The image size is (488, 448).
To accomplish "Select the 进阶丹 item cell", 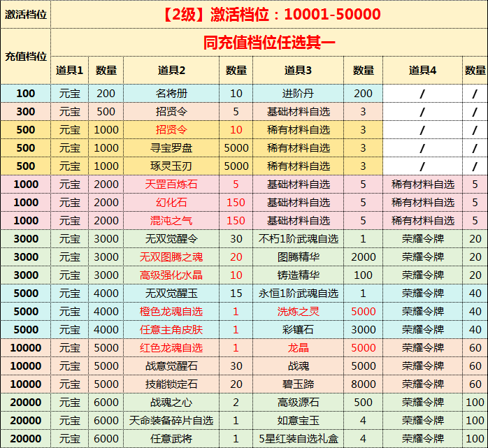I will point(298,94).
